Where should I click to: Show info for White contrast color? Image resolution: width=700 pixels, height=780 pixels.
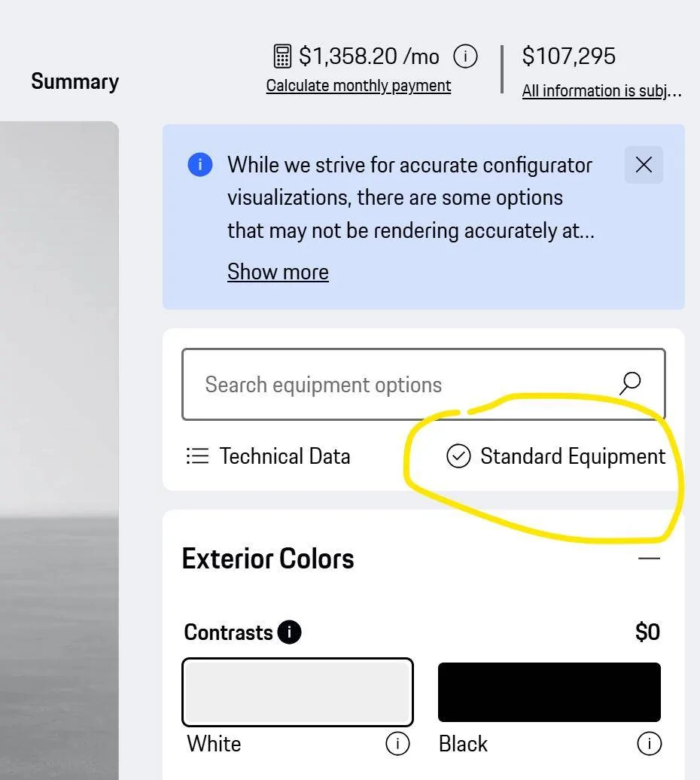(397, 744)
